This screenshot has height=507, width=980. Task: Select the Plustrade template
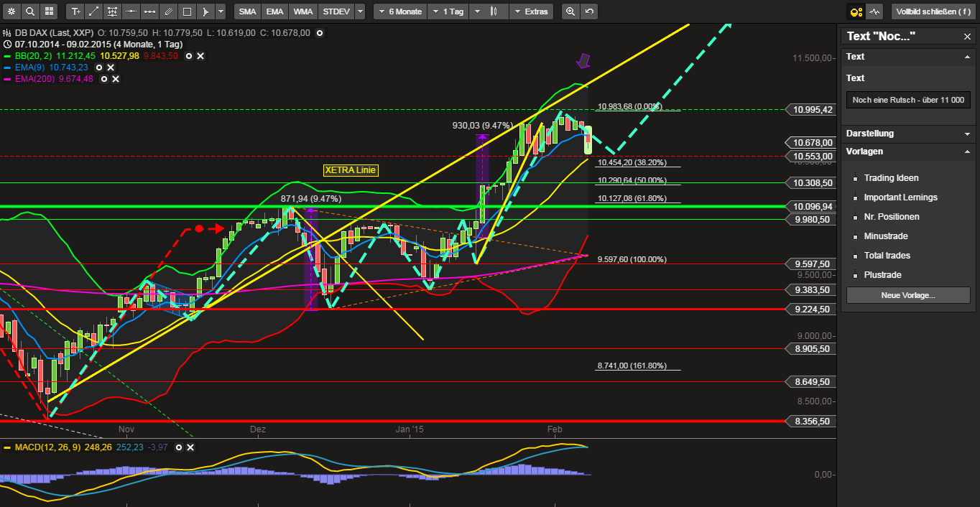[x=882, y=275]
